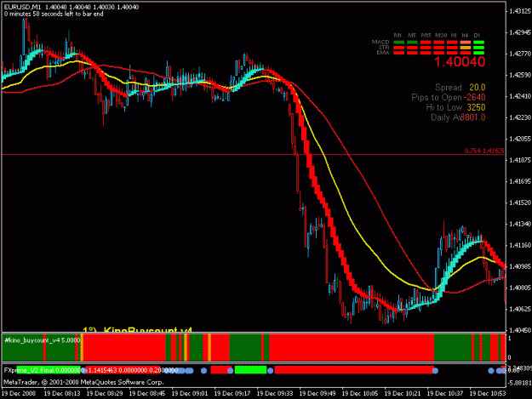Viewport: 532px width, 399px height.
Task: Click the 1.41340 price scale value
Action: (x=519, y=224)
